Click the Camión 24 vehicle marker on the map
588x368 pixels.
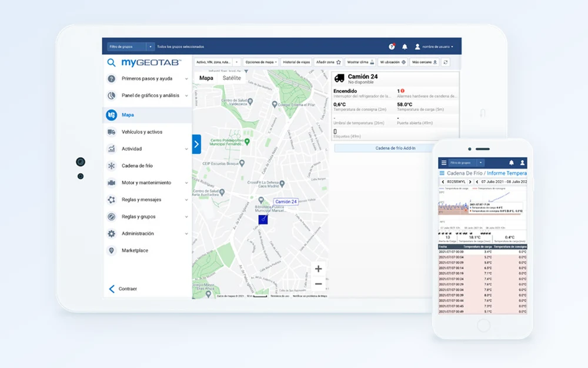tap(263, 219)
